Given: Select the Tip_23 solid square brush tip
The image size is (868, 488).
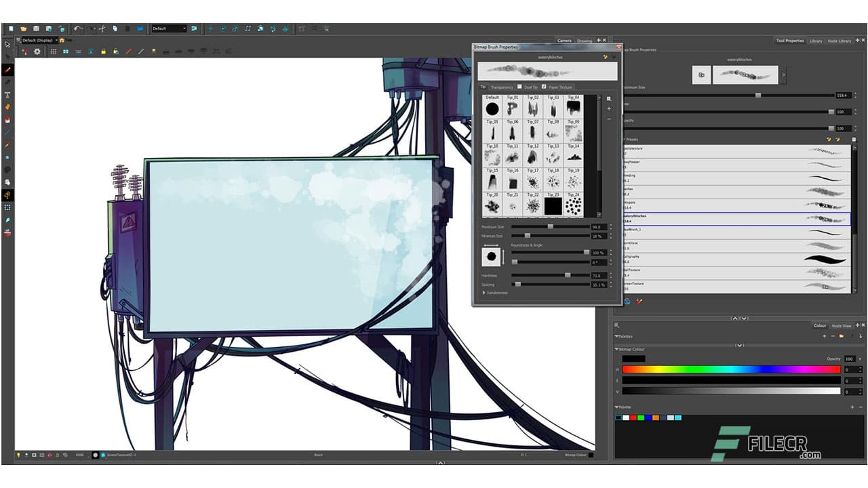Looking at the screenshot, I should 553,204.
